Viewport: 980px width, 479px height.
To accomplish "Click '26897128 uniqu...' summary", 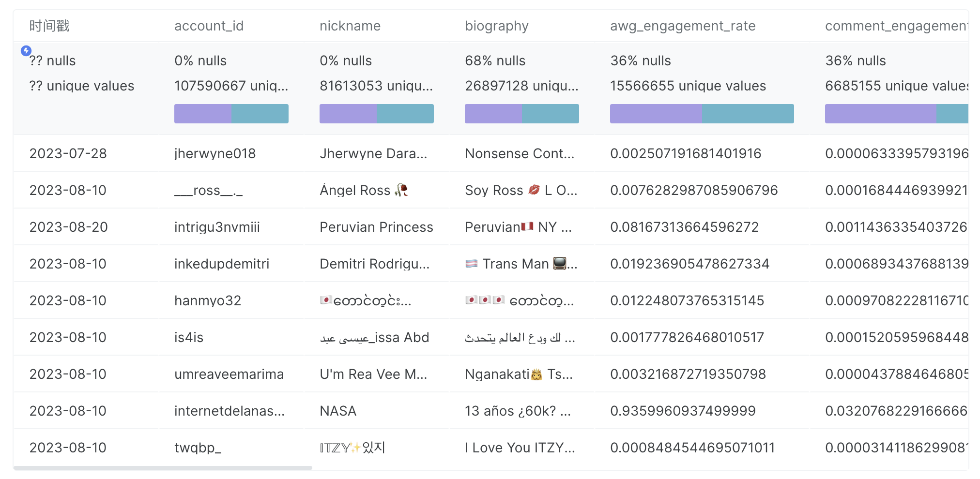I will pyautogui.click(x=521, y=86).
